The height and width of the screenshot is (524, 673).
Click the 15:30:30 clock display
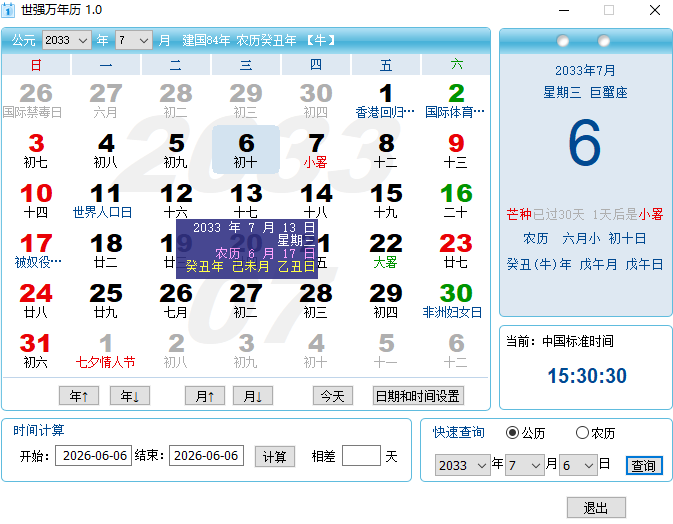click(x=587, y=376)
